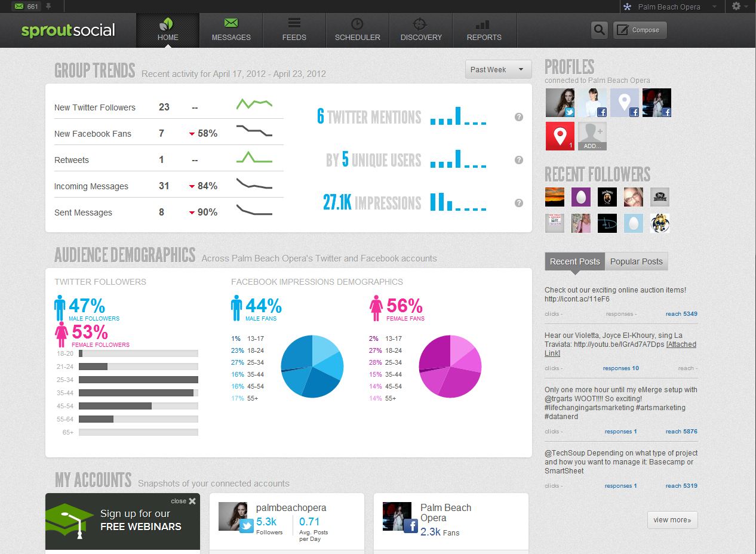Go to the Messages tab
This screenshot has width=756, height=554.
click(x=231, y=30)
